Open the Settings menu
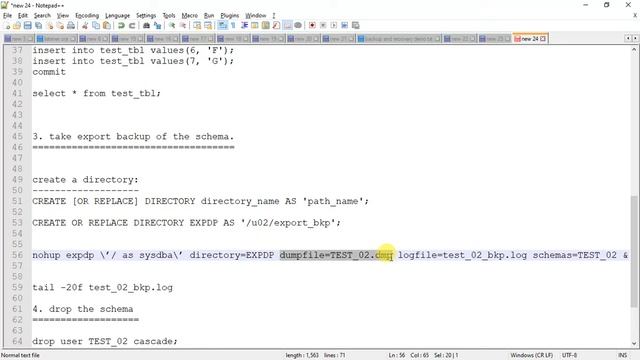 tap(146, 16)
